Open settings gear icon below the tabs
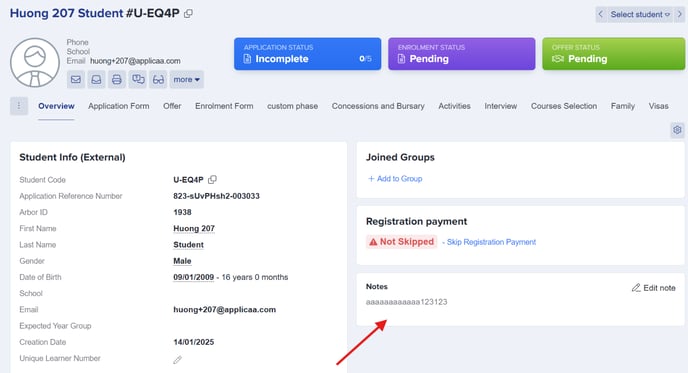The height and width of the screenshot is (373, 688). click(677, 130)
